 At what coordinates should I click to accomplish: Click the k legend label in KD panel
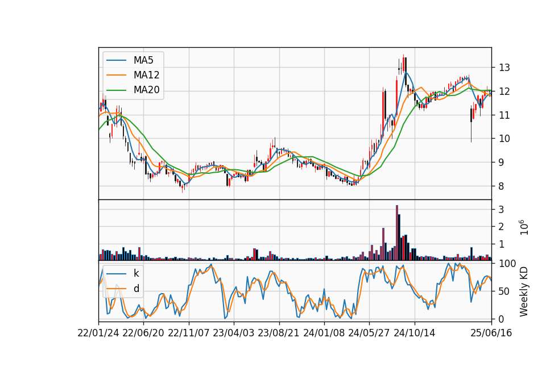point(136,273)
